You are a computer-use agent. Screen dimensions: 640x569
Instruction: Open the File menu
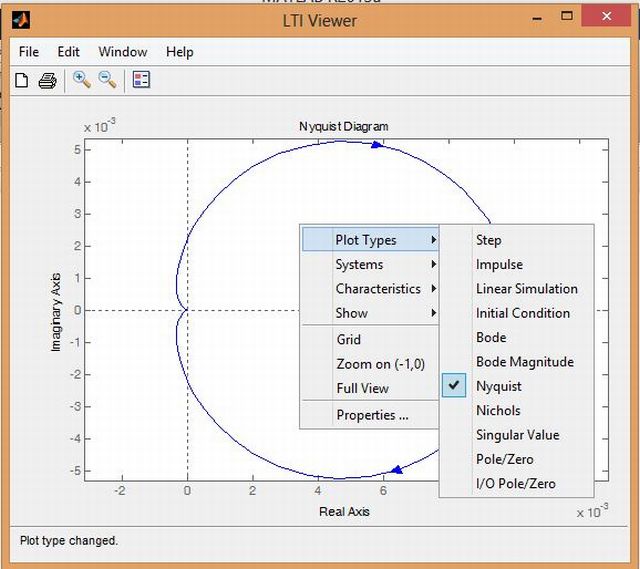tap(29, 52)
